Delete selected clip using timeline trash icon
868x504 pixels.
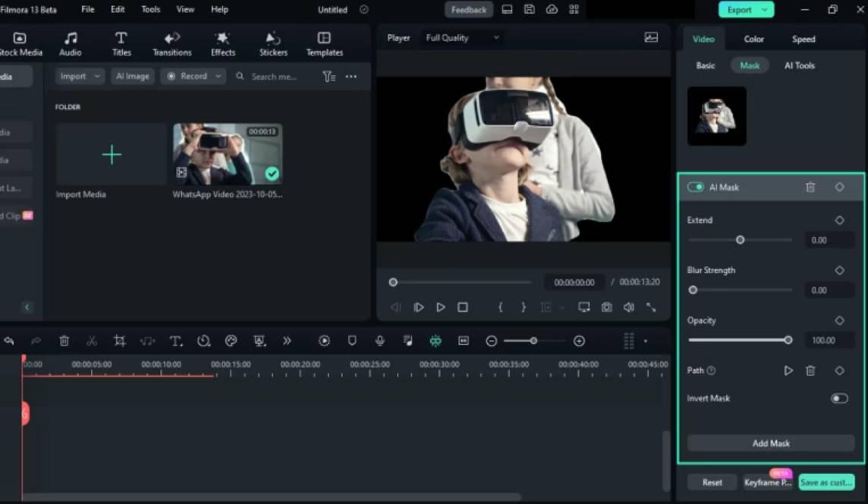(64, 341)
